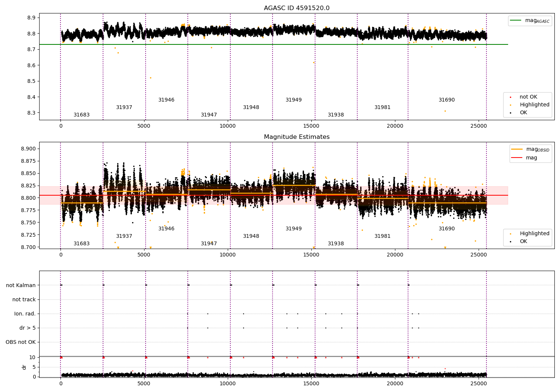Click the 'OBS not OK' axis label
Image resolution: width=560 pixels, height=392 pixels.
click(x=21, y=342)
